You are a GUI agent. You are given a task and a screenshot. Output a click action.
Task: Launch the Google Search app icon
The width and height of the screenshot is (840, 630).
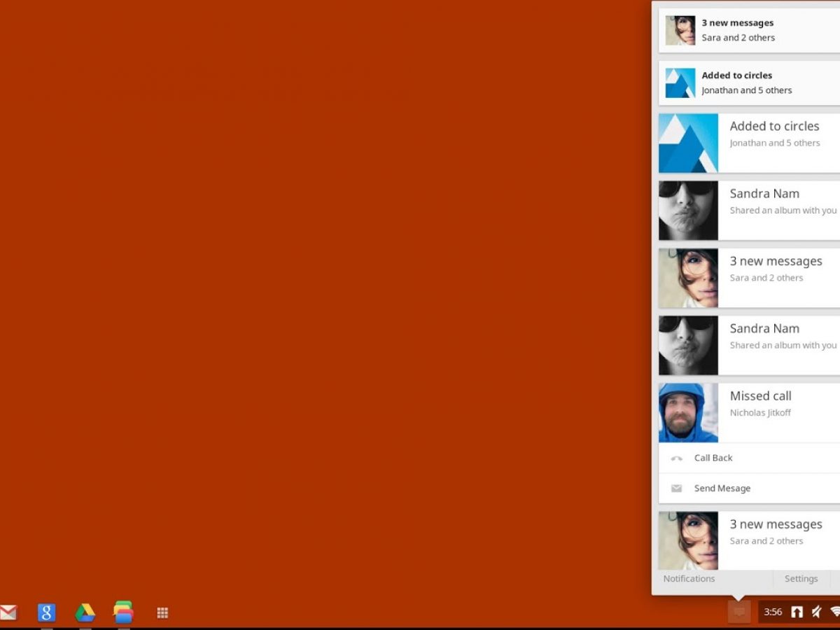pos(46,612)
